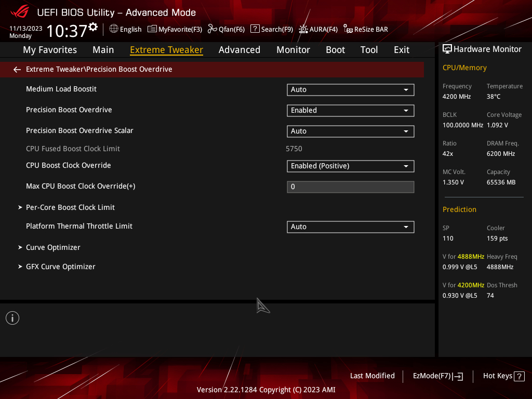This screenshot has height=399, width=532.
Task: Click the MyFavorite(F3) label
Action: pyautogui.click(x=180, y=30)
